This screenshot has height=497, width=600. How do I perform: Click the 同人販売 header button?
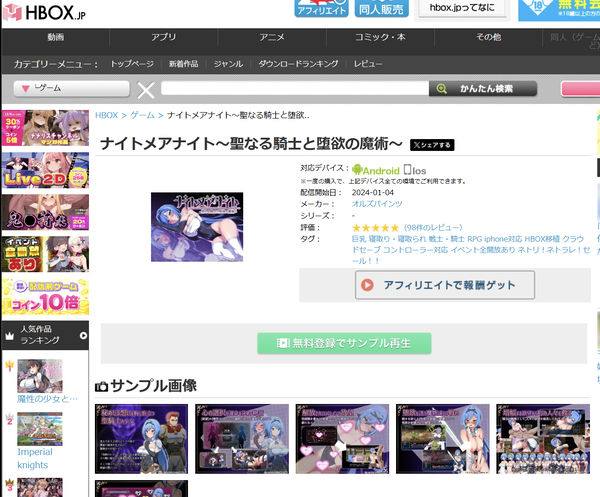pyautogui.click(x=382, y=8)
